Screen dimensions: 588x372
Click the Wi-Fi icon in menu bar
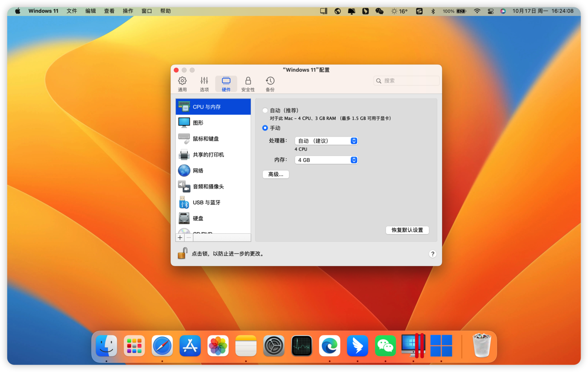click(477, 11)
